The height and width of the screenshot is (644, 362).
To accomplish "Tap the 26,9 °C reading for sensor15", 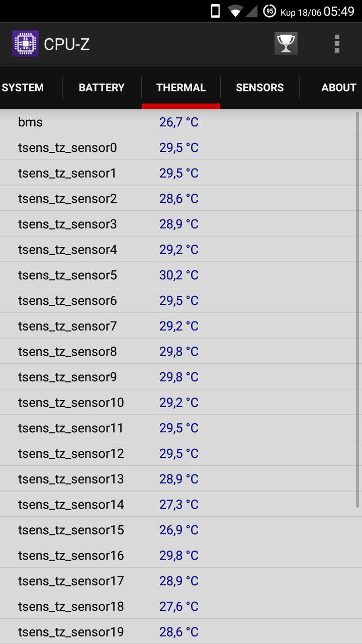I will (x=179, y=530).
